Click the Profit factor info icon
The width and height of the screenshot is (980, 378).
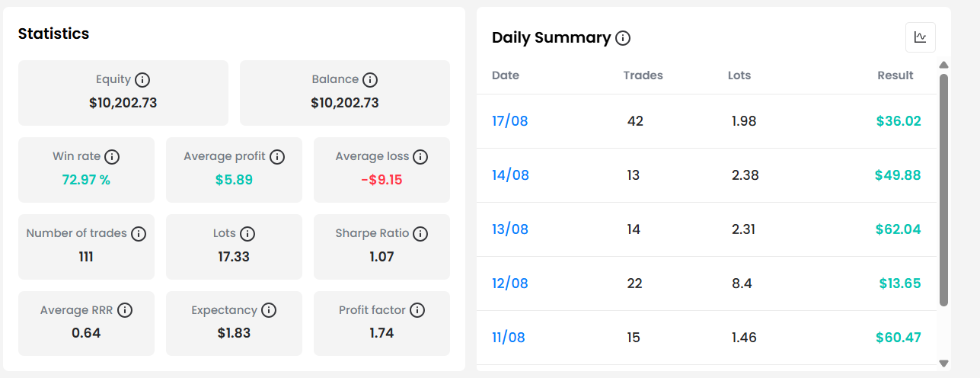(417, 310)
